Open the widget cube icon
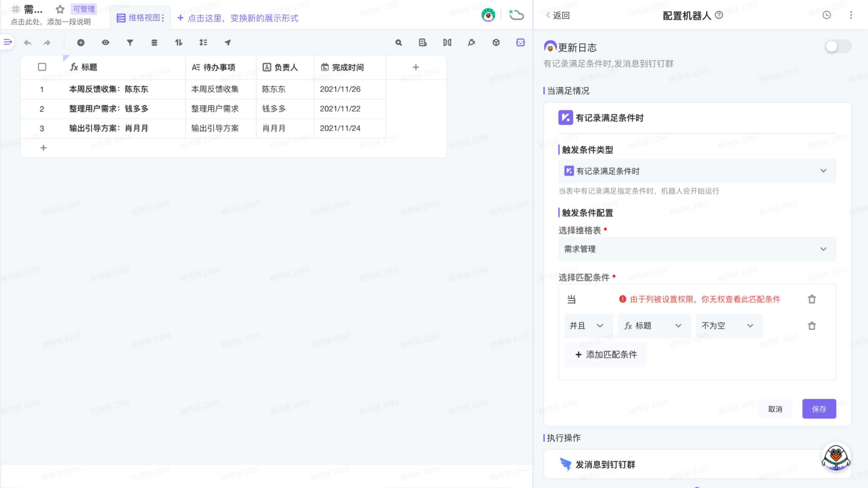The width and height of the screenshot is (868, 488). (x=496, y=43)
